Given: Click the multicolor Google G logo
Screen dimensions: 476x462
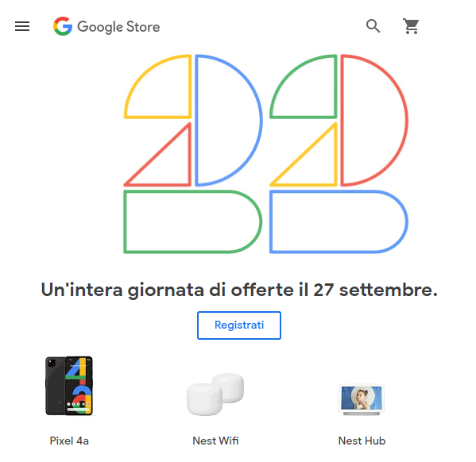Looking at the screenshot, I should click(63, 26).
